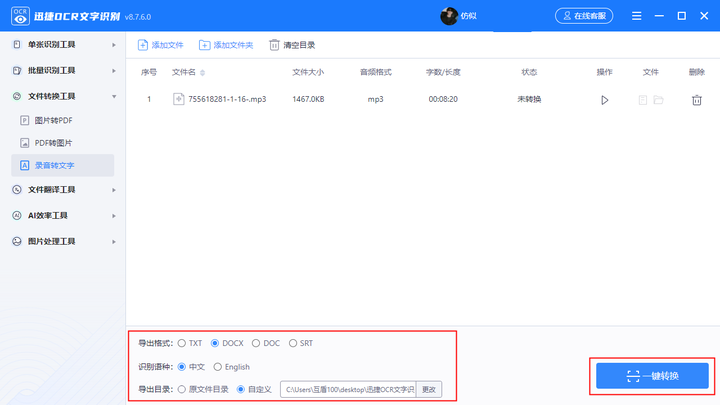720x405 pixels.
Task: Click the 录音转文字 item icon
Action: pyautogui.click(x=25, y=165)
